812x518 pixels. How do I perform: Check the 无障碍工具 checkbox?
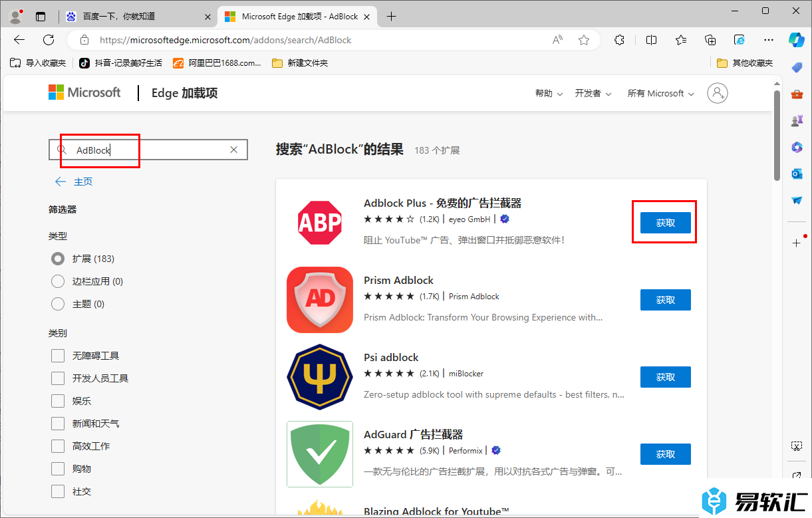point(58,356)
